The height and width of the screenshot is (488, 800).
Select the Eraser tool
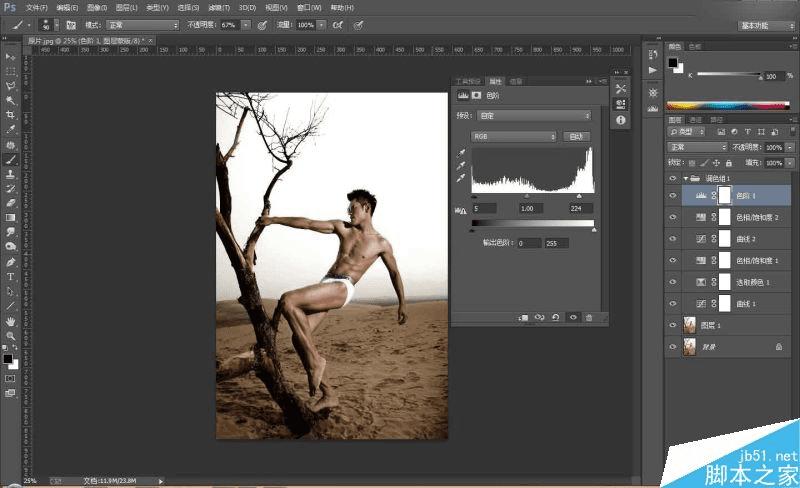10,202
